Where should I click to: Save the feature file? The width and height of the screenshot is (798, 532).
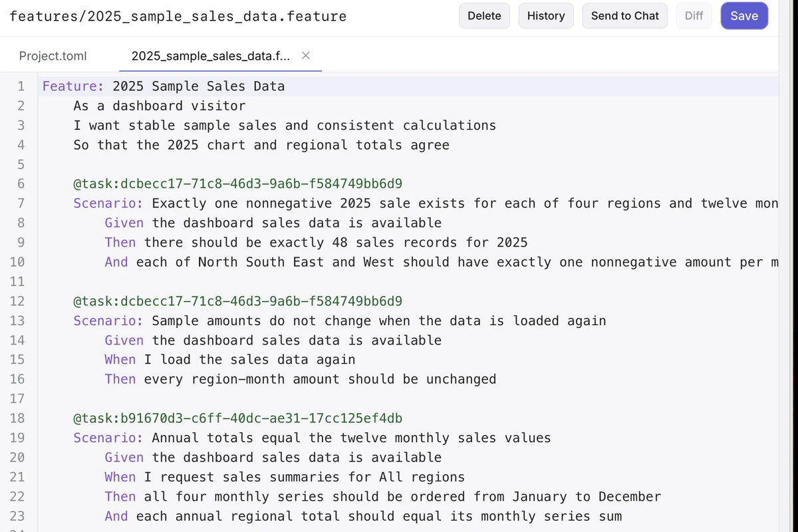point(744,16)
